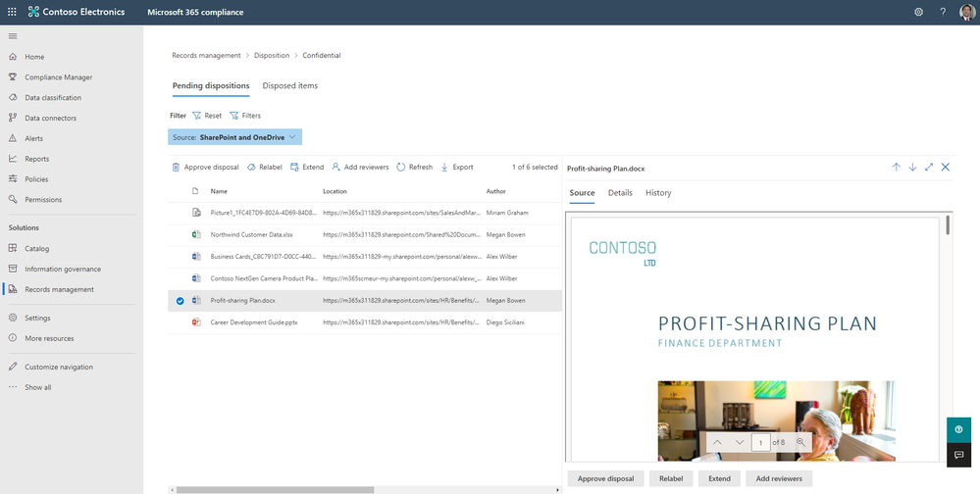Click the PowerPoint icon for Career Development Guide
Viewport: 980px width, 494px height.
point(196,322)
